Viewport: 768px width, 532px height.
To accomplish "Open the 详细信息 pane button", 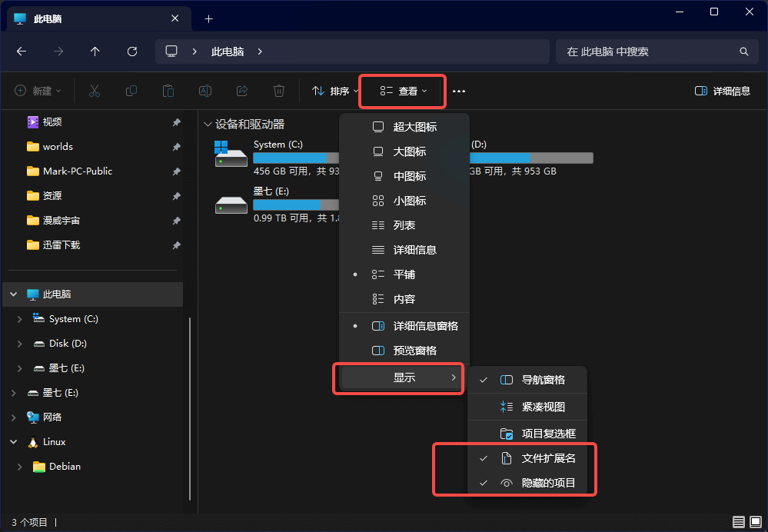I will pyautogui.click(x=721, y=90).
